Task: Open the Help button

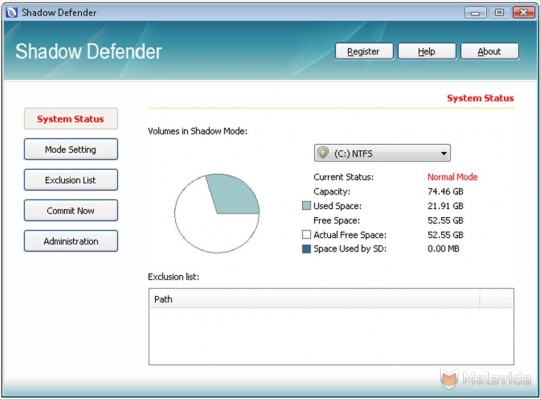Action: click(427, 51)
